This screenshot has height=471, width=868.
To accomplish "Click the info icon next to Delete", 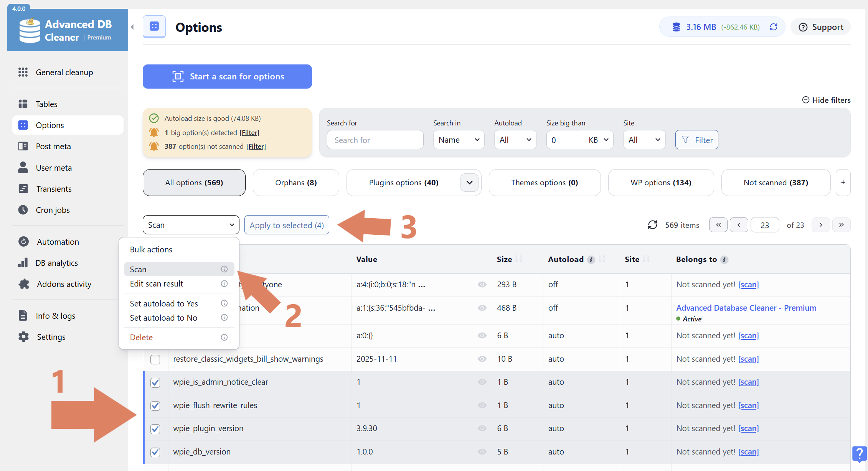I will point(224,338).
